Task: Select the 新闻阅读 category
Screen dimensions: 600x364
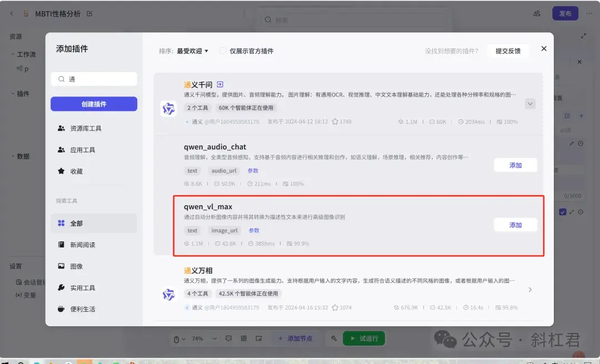Action: (94, 244)
